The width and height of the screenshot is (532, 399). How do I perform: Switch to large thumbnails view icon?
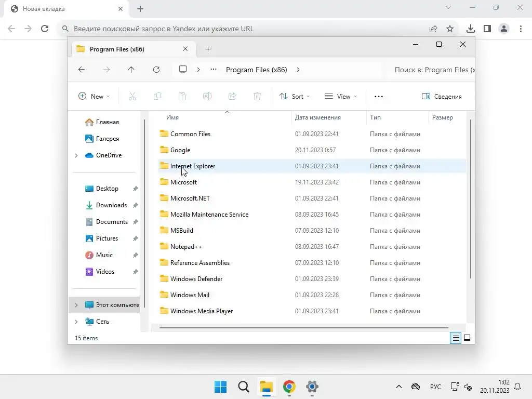click(x=467, y=338)
